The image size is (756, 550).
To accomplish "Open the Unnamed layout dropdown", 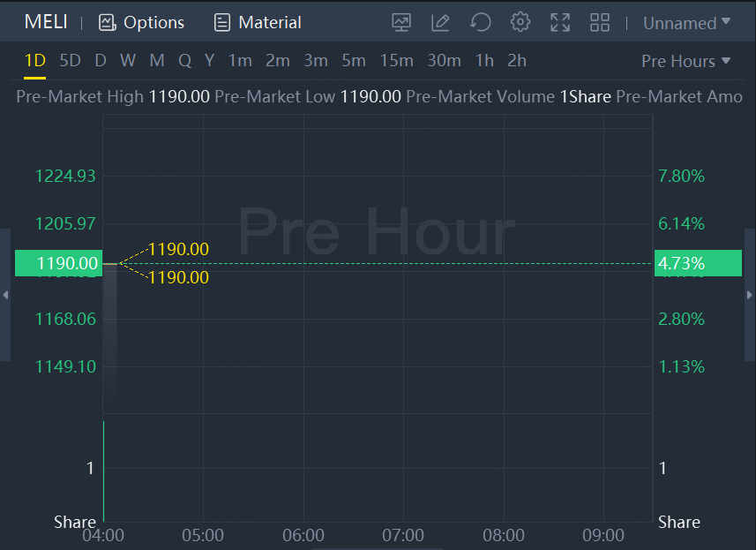I will pos(686,23).
